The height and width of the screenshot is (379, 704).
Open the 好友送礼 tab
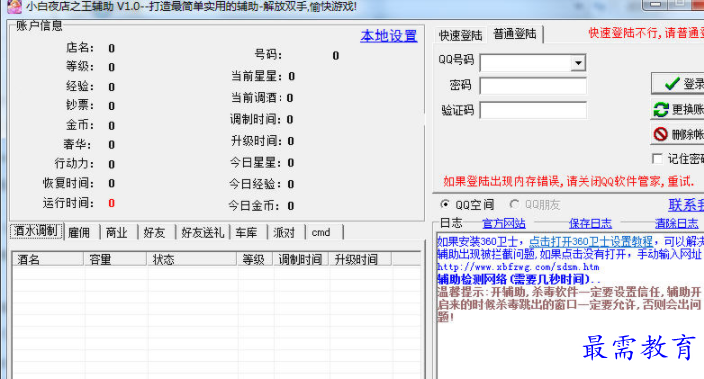click(x=202, y=233)
